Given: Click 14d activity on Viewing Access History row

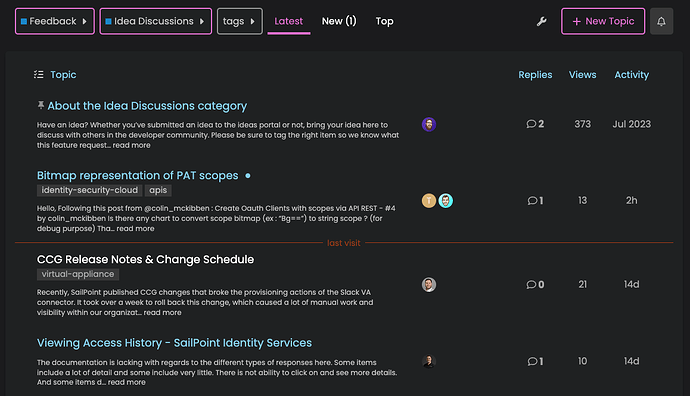Looking at the screenshot, I should [x=631, y=361].
